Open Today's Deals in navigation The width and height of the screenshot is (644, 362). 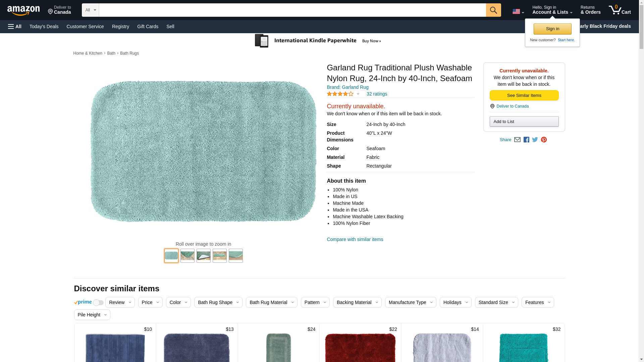coord(44,26)
